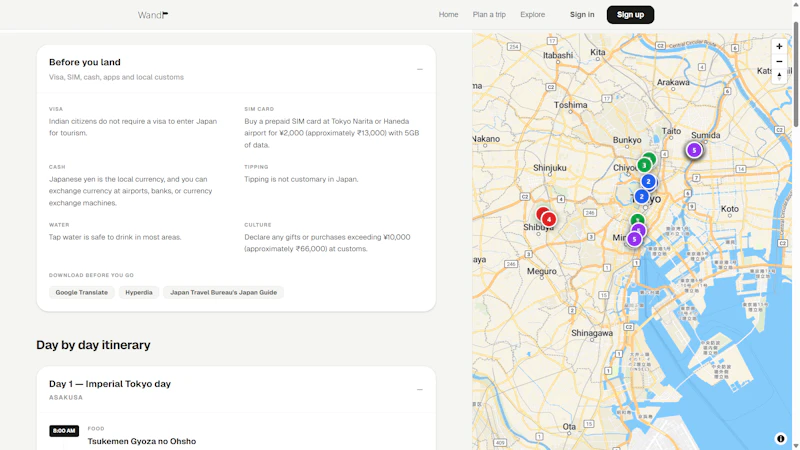Screen dimensions: 800x450
Task: Click Toshima label on the map
Action: click(x=570, y=105)
